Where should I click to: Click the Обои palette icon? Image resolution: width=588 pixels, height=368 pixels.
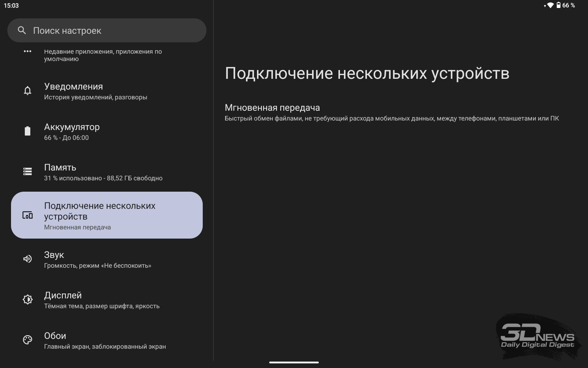(28, 340)
